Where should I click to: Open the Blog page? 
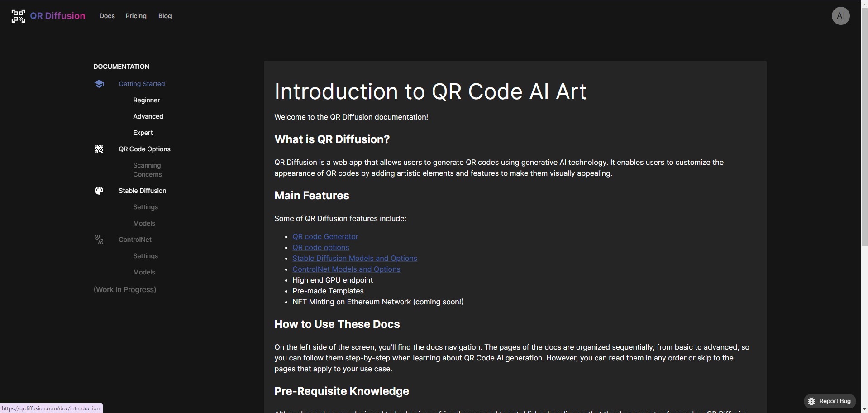click(x=165, y=16)
